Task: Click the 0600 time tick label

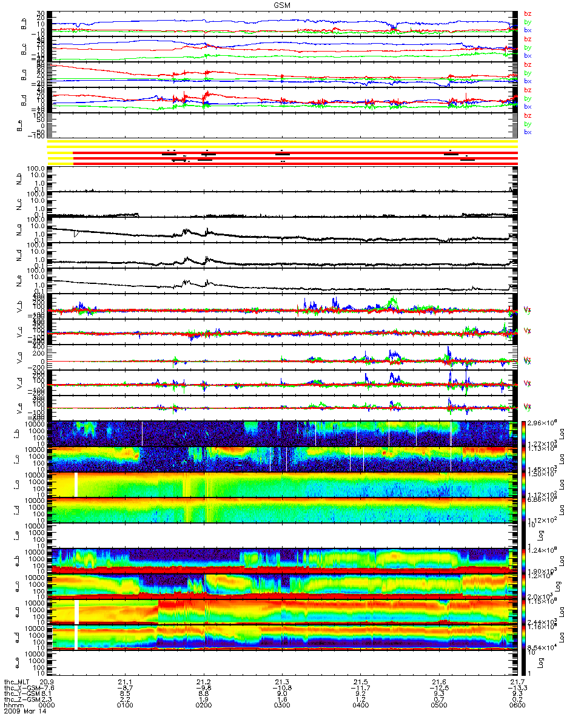Action: (516, 706)
